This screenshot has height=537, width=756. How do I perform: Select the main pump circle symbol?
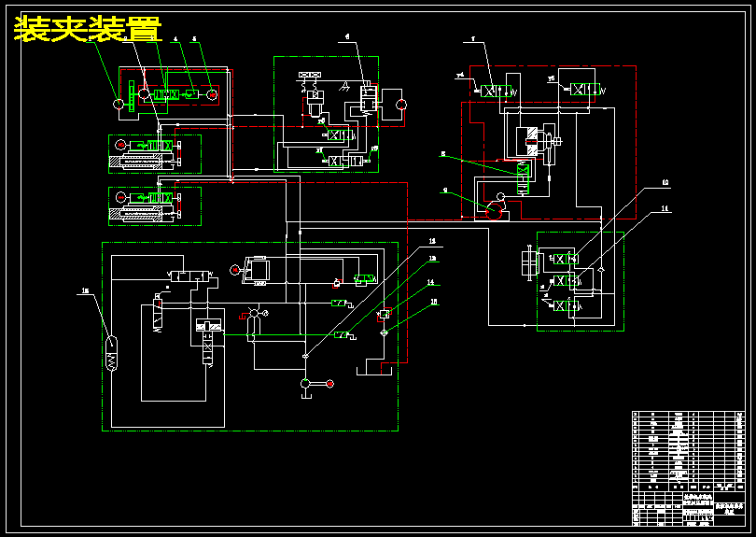pos(305,384)
